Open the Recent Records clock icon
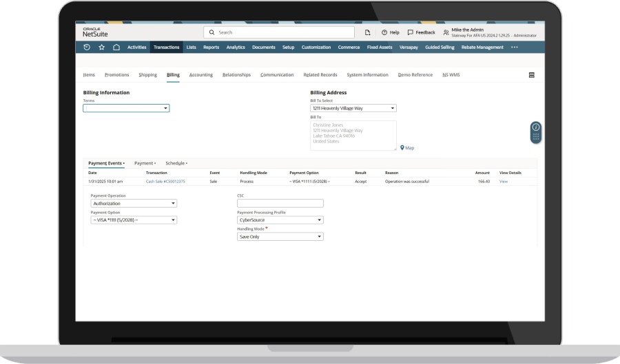 tap(87, 47)
